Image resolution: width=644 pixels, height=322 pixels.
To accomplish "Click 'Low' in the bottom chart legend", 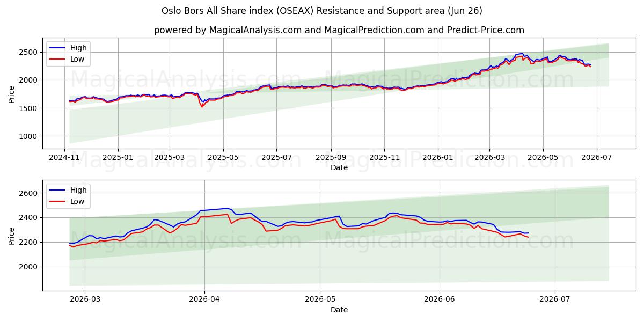I will [x=77, y=201].
